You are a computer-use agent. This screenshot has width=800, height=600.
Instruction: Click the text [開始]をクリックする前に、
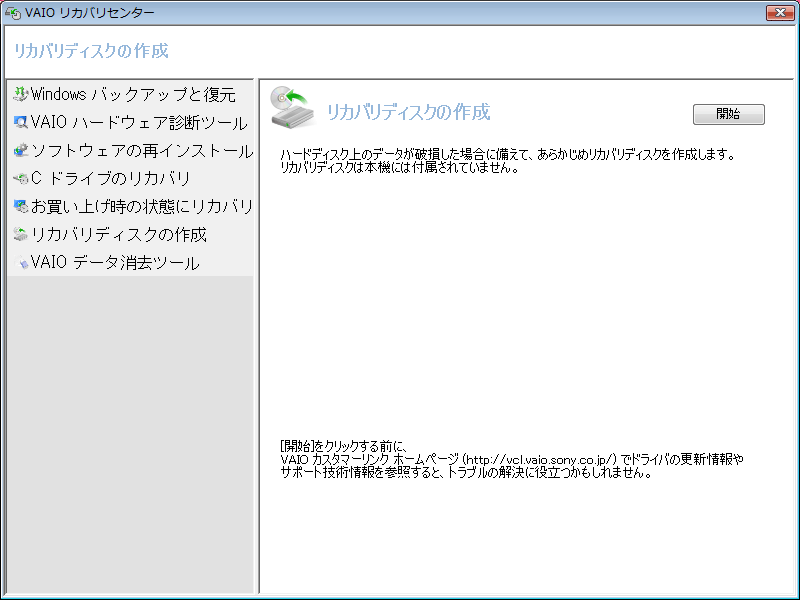(x=344, y=446)
